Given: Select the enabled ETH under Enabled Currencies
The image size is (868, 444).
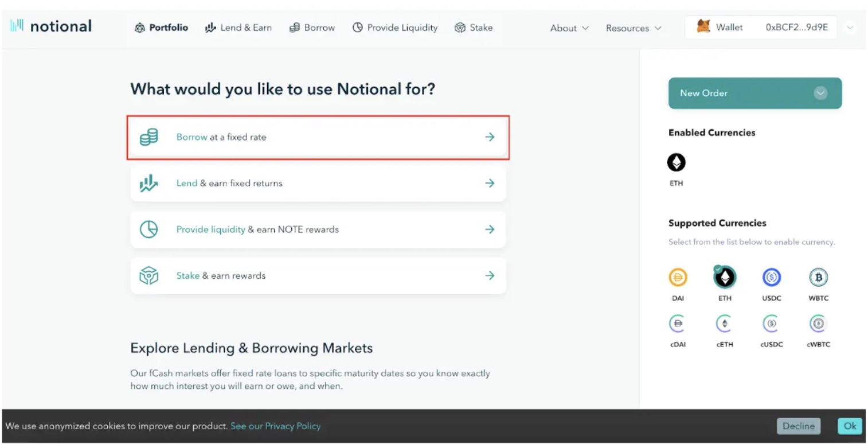Looking at the screenshot, I should click(x=676, y=163).
